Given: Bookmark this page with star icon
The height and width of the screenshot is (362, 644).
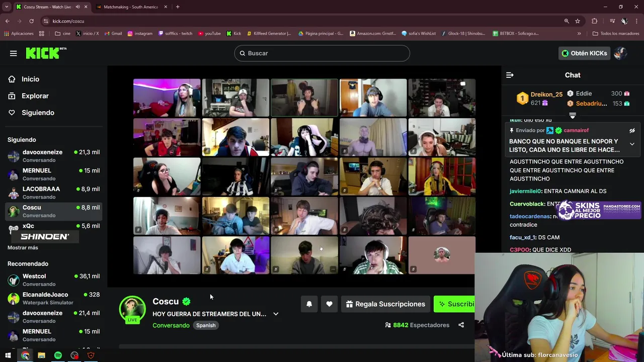Looking at the screenshot, I should tap(578, 21).
